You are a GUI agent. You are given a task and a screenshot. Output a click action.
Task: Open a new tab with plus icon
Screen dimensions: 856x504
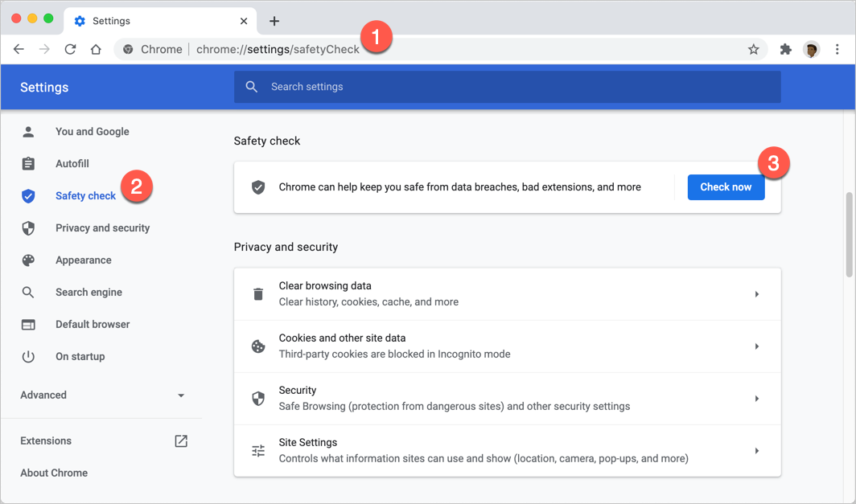(274, 21)
